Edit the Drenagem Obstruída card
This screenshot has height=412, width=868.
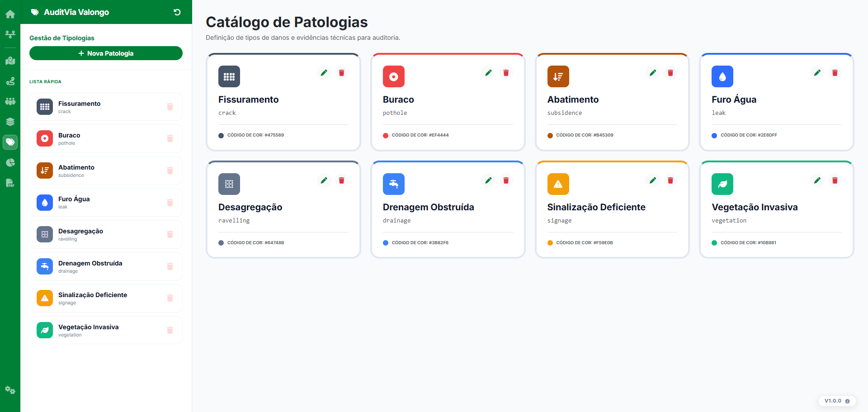[x=488, y=180]
